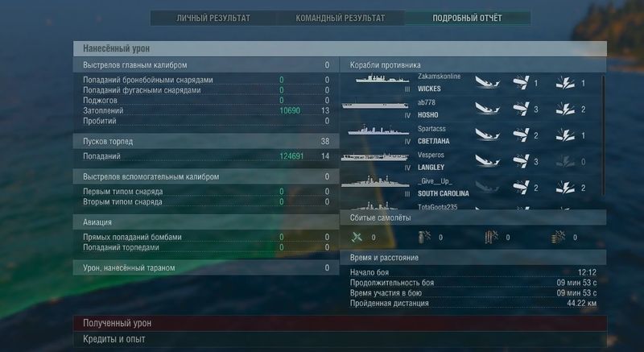
Task: Click the dimmed SOUTH CAROLINA destroyed-ship icon
Action: [x=488, y=188]
